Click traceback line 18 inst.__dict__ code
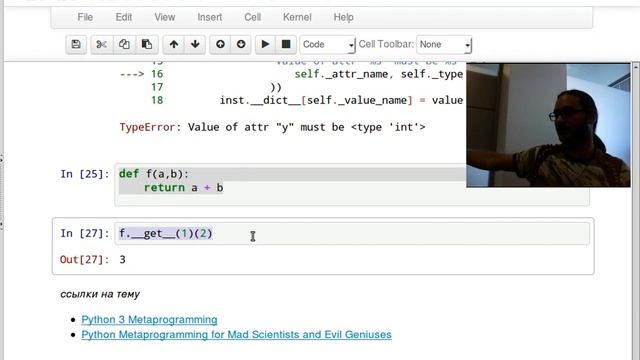This screenshot has height=360, width=640. pyautogui.click(x=341, y=100)
